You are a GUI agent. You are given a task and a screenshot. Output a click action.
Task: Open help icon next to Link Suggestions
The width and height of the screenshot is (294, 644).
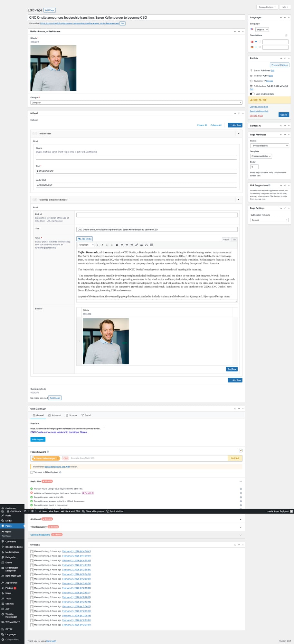point(270,185)
